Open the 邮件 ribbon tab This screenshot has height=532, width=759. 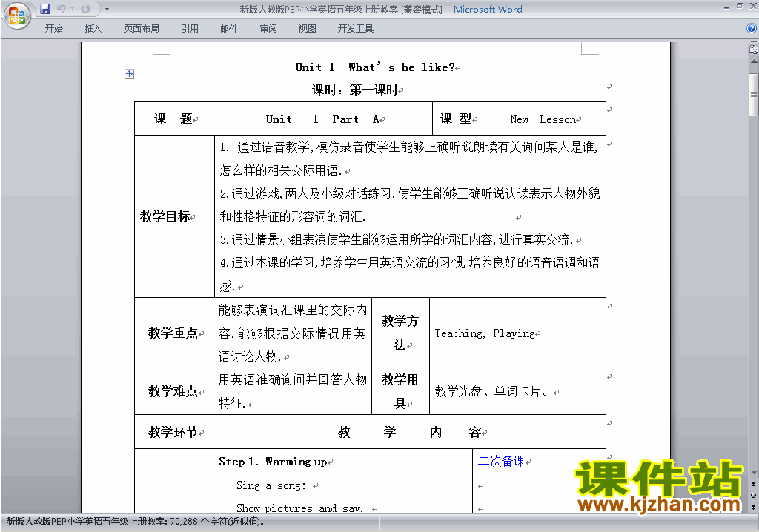click(x=229, y=29)
